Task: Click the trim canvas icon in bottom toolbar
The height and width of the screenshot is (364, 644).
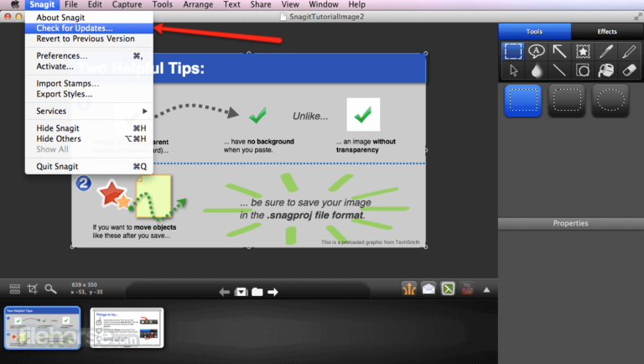Action: pyautogui.click(x=15, y=289)
